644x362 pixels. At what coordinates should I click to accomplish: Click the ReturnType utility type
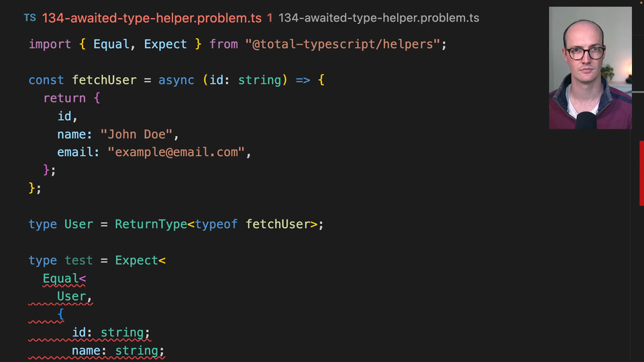(x=150, y=224)
